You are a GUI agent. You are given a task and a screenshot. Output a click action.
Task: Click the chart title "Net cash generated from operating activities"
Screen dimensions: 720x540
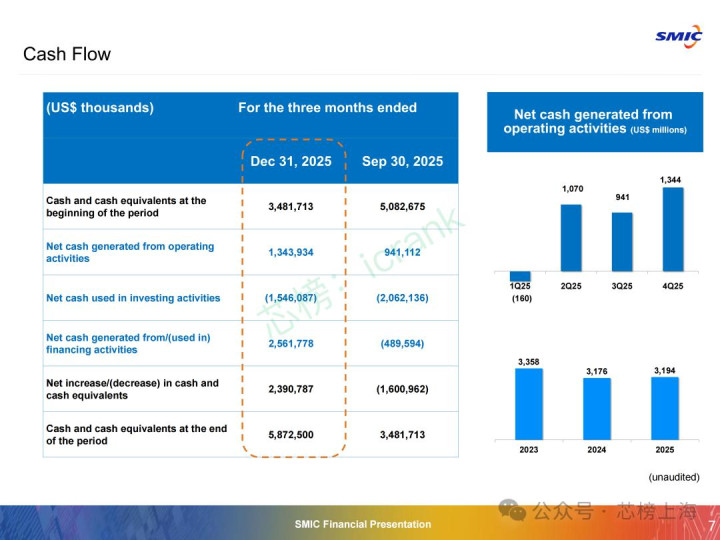tap(595, 122)
